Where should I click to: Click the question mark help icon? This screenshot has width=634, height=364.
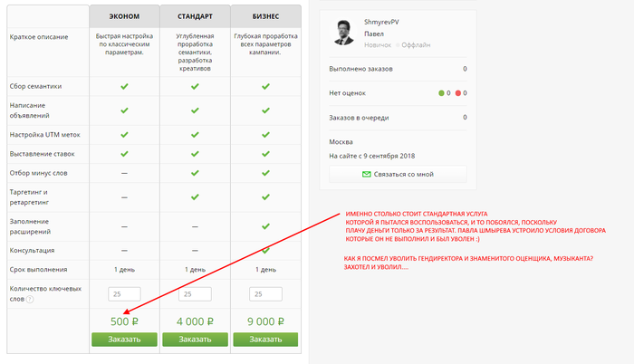(30, 299)
